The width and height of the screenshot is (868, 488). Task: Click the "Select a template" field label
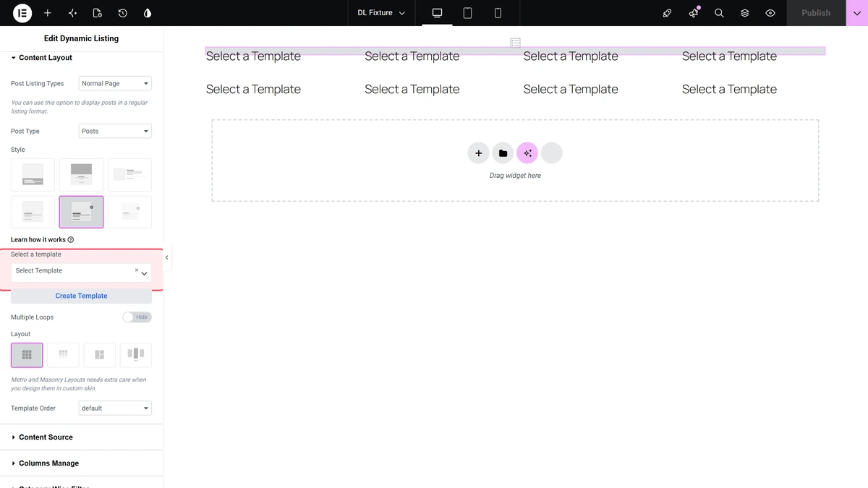tap(36, 254)
